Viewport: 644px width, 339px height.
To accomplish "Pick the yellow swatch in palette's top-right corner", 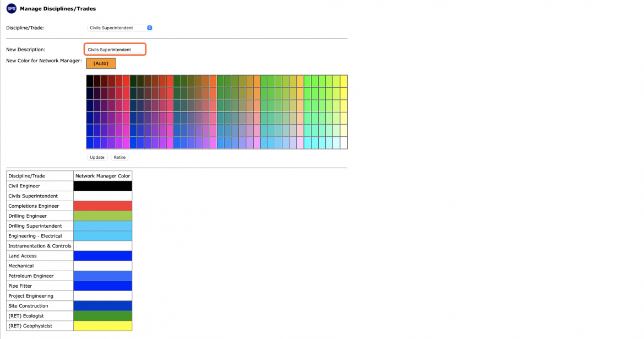I will pos(344,81).
